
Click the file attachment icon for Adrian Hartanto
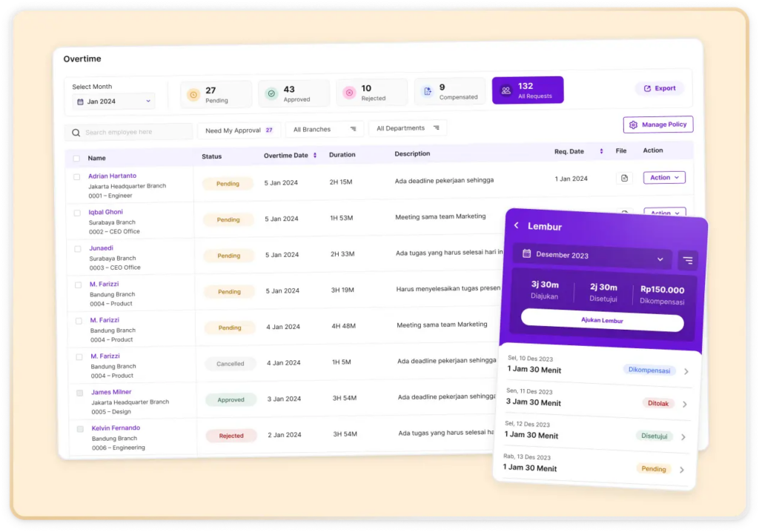(624, 178)
